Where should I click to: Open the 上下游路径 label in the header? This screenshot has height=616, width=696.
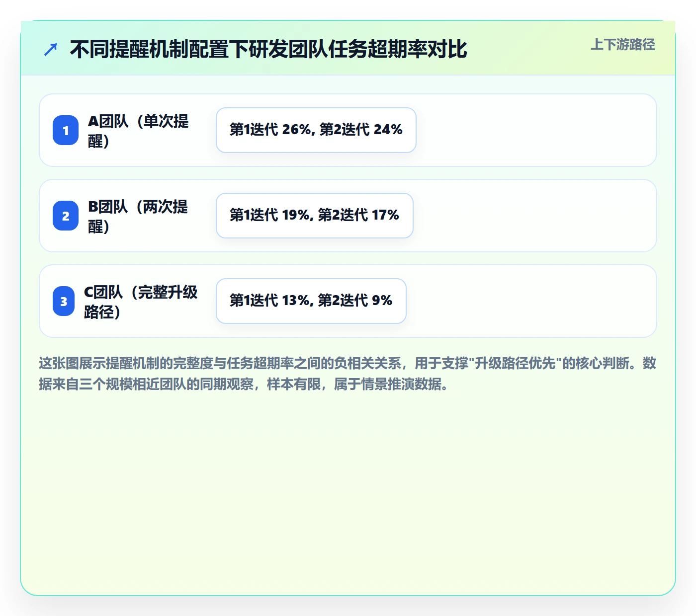[623, 44]
